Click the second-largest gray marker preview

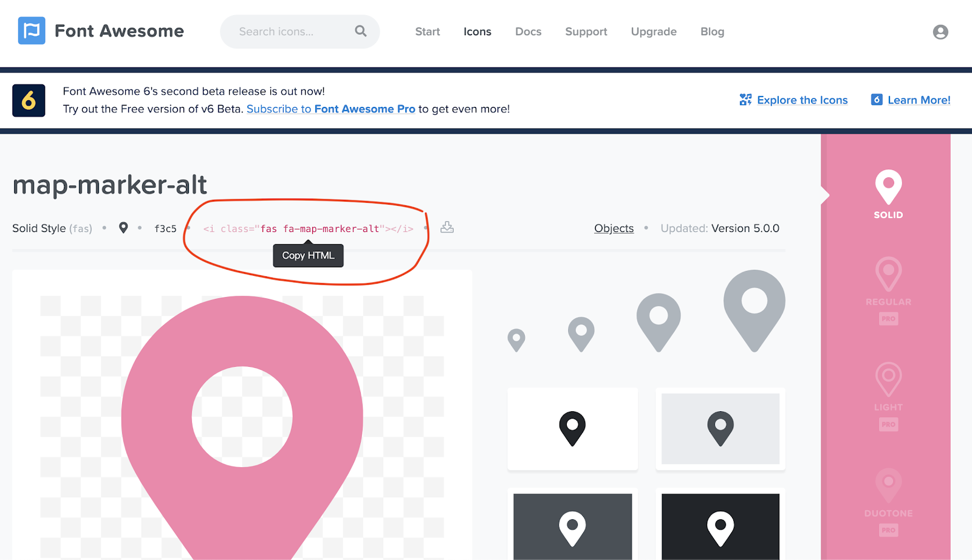pos(659,323)
